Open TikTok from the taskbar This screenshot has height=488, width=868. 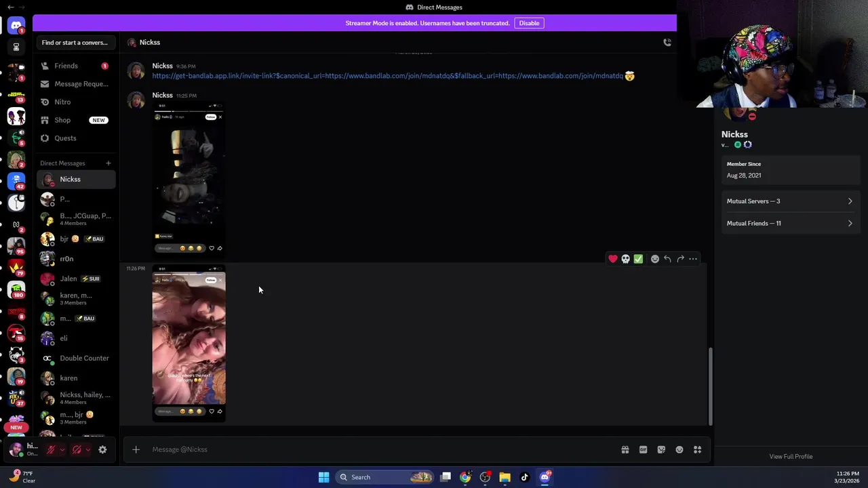coord(524,477)
